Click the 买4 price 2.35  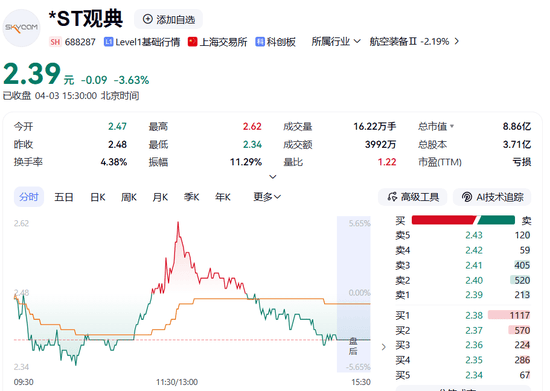click(474, 360)
